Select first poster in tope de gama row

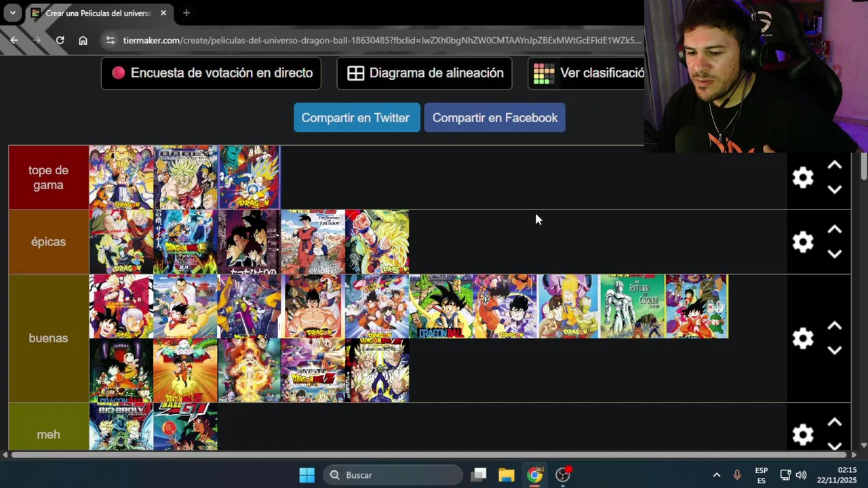[x=121, y=178]
